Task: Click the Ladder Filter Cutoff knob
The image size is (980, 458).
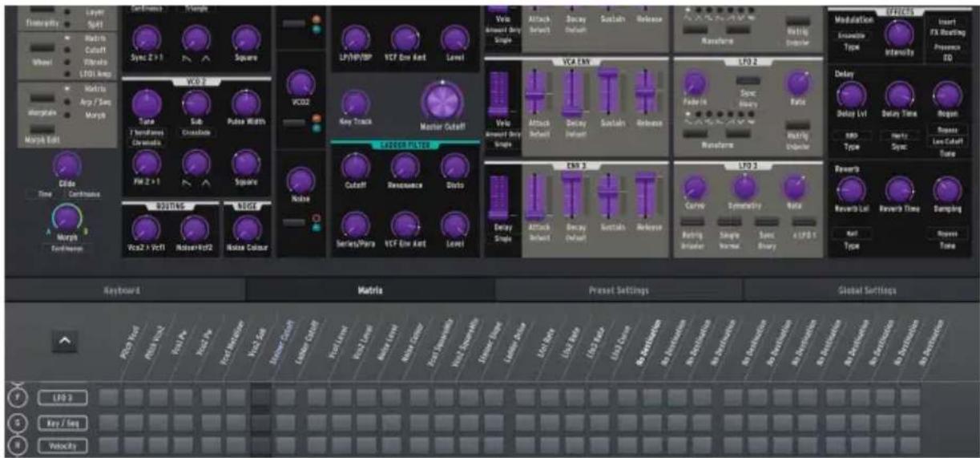Action: click(355, 166)
